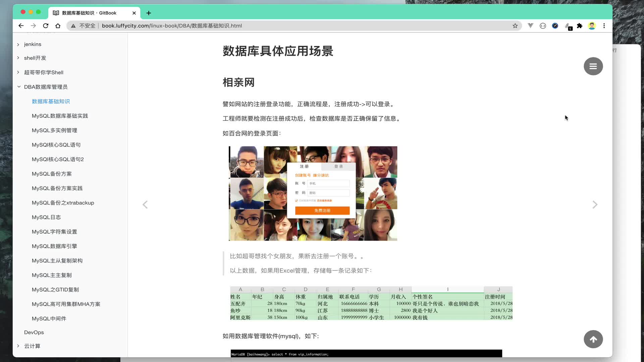Open 数据库基础知识 in sidebar

click(51, 101)
